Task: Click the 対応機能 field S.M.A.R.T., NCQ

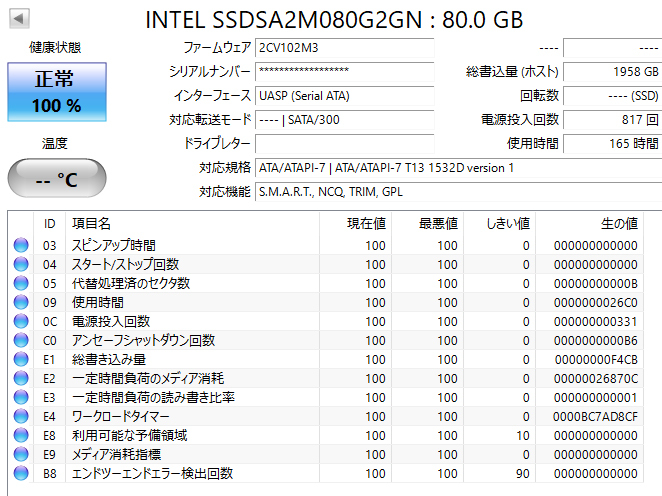Action: pos(459,192)
